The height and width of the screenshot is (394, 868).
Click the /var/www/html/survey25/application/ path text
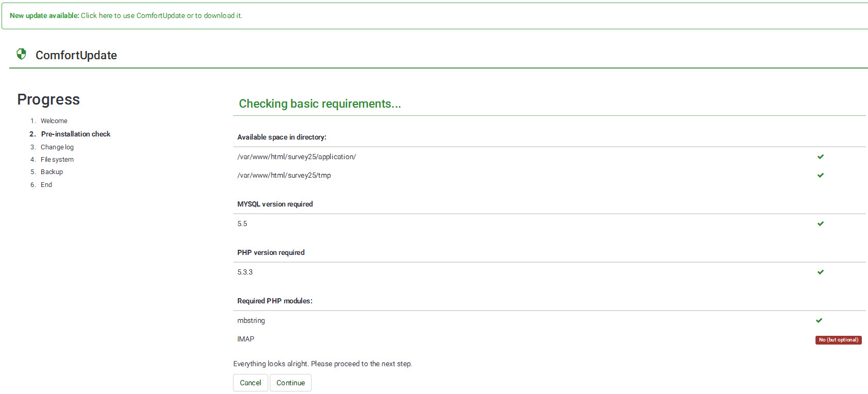click(297, 157)
